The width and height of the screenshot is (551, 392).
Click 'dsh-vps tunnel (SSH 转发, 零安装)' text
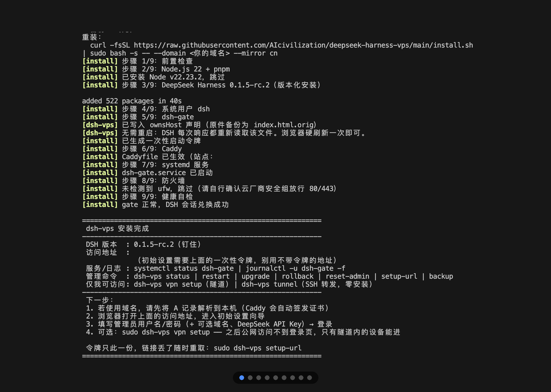point(307,284)
